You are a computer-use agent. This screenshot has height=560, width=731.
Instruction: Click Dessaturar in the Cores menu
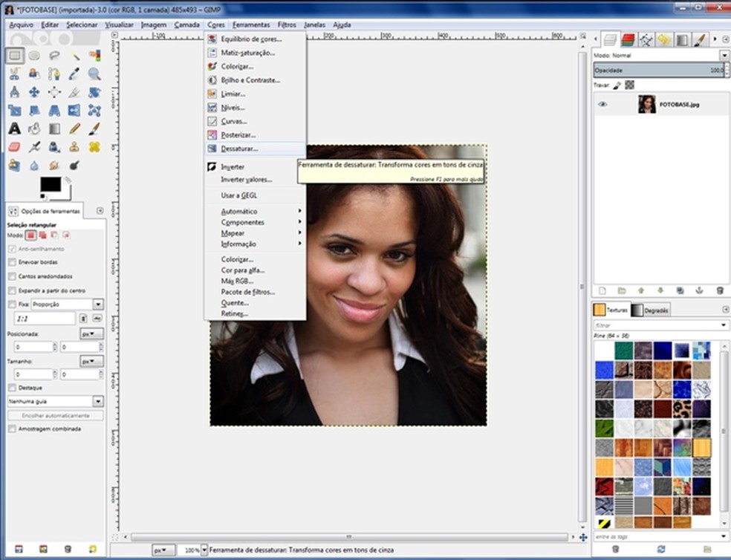239,149
